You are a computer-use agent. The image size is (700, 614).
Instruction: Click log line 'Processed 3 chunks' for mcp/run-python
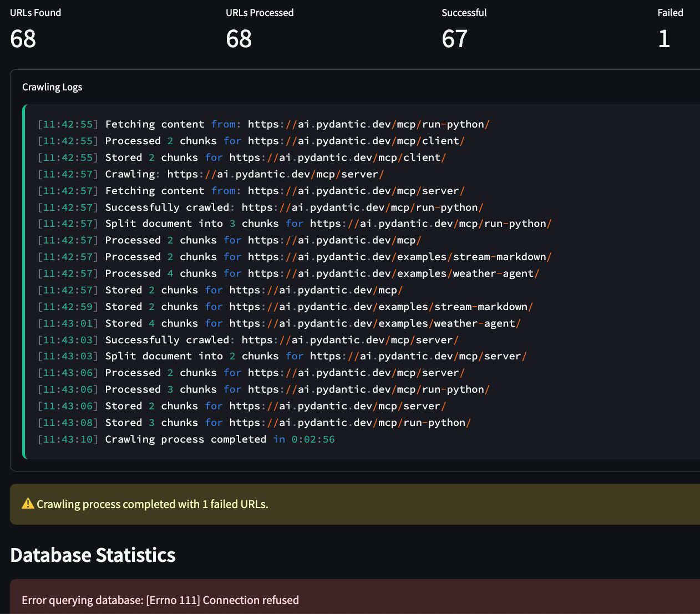coord(264,389)
